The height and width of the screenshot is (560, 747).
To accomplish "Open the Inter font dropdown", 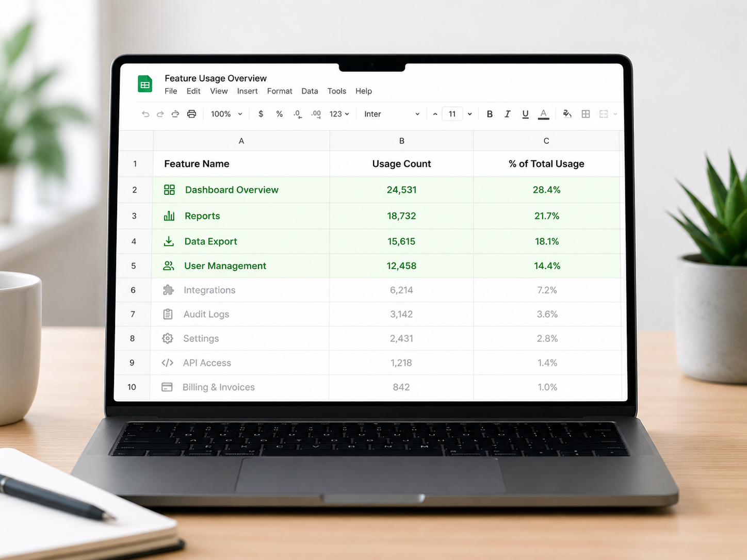I will point(392,114).
